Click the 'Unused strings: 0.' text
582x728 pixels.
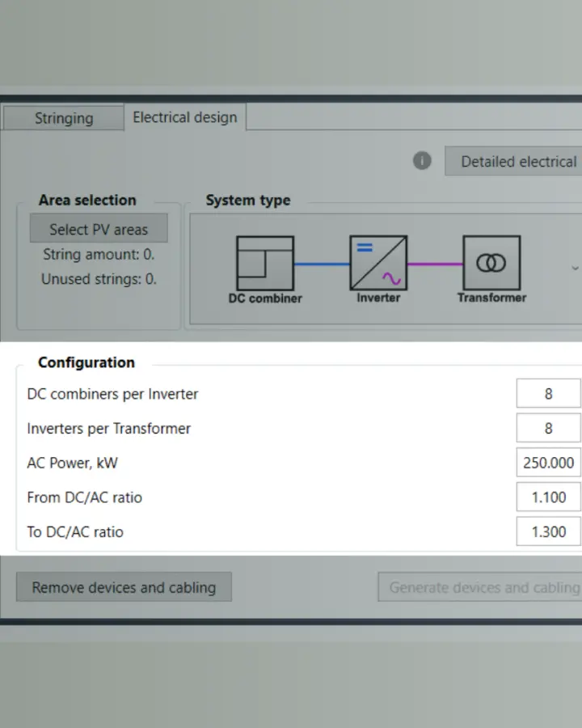click(x=99, y=278)
